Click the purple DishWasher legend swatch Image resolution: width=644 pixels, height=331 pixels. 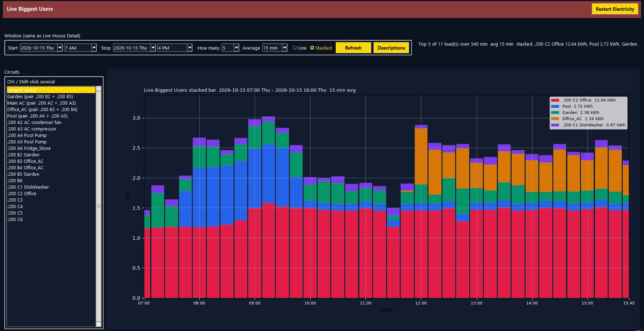pos(555,125)
